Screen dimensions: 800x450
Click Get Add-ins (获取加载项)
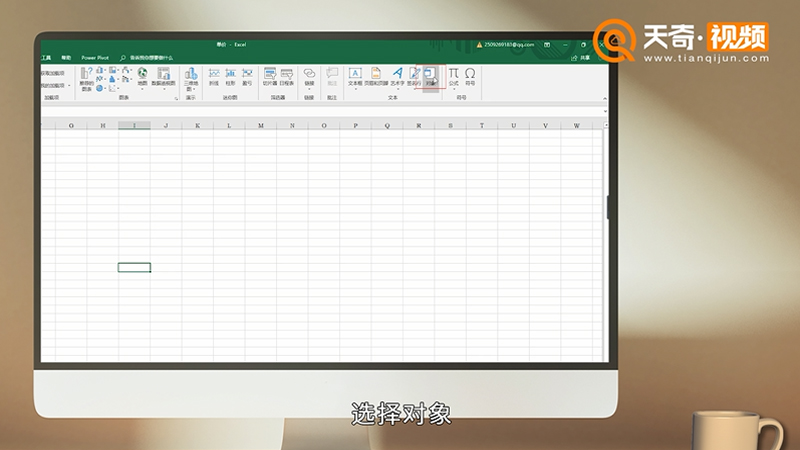pos(53,73)
